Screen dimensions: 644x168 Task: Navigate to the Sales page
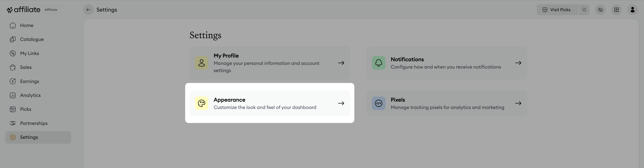pos(26,67)
